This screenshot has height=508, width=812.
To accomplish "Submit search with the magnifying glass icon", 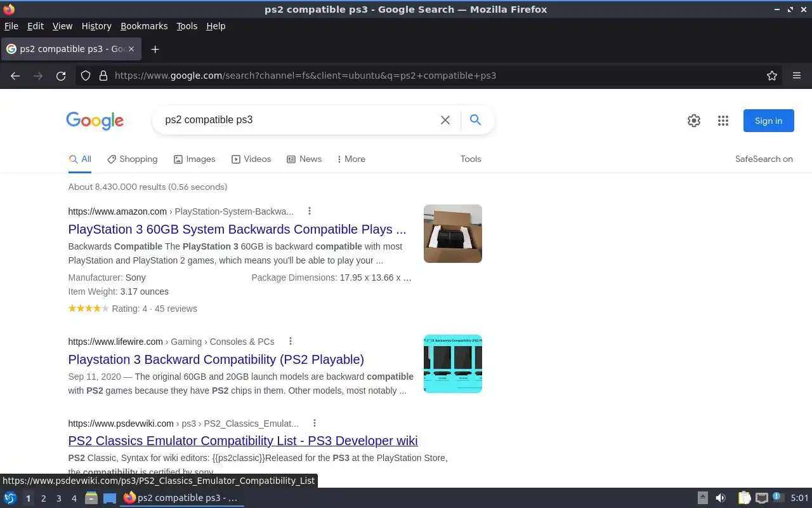I will click(x=476, y=120).
